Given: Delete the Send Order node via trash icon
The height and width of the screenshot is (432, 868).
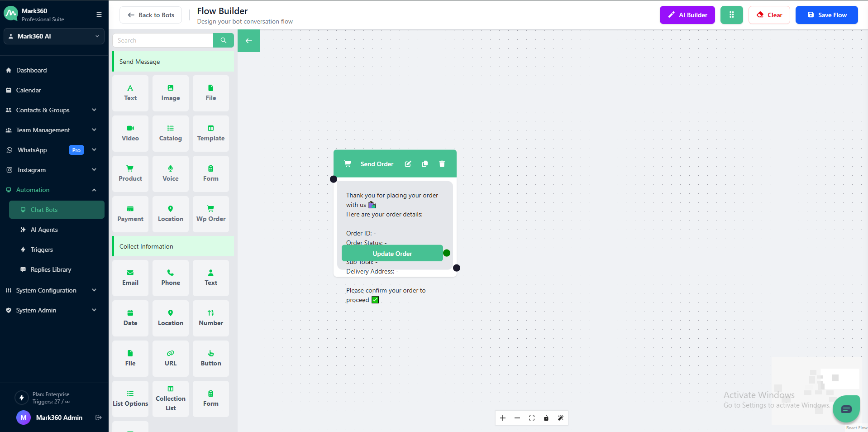Looking at the screenshot, I should pyautogui.click(x=442, y=164).
